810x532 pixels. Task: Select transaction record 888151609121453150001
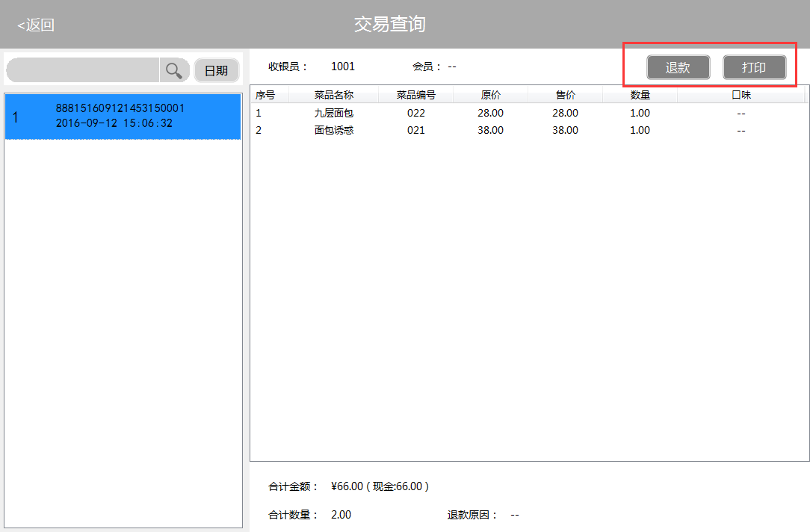(x=123, y=116)
